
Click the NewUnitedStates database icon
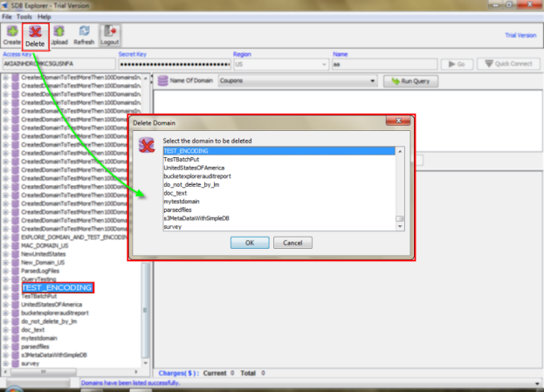(x=15, y=254)
